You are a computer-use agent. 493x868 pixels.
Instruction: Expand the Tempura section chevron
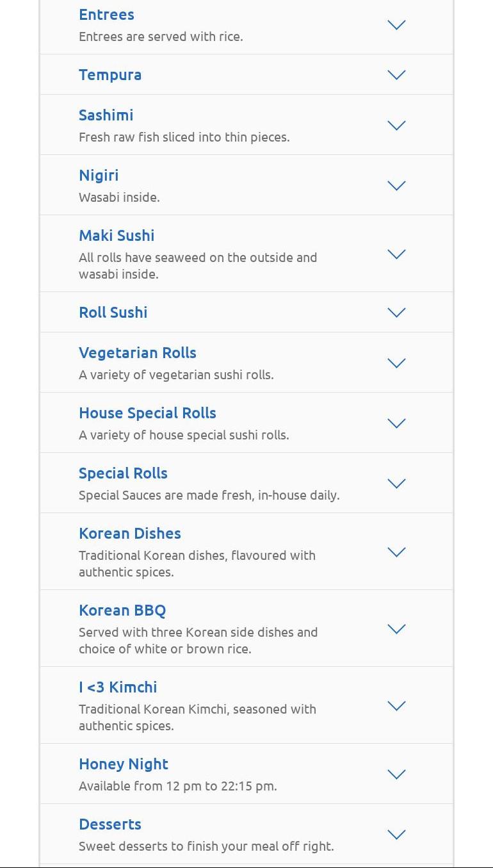tap(397, 75)
